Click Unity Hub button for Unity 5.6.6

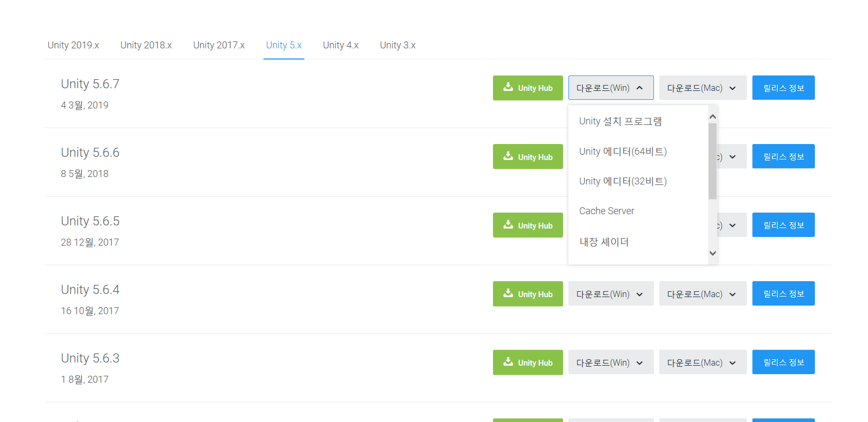coord(528,156)
